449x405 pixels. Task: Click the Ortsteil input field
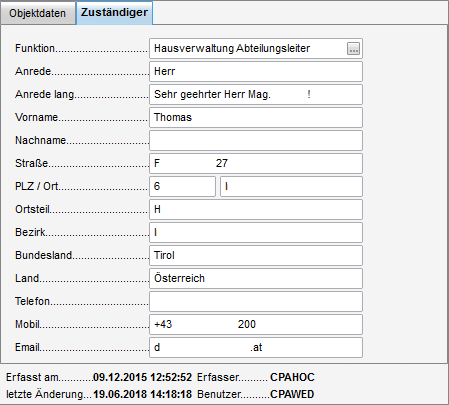[x=256, y=210]
